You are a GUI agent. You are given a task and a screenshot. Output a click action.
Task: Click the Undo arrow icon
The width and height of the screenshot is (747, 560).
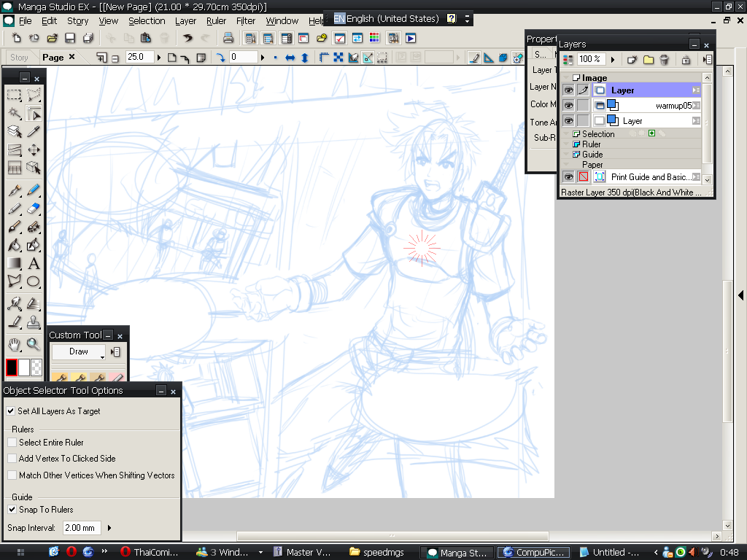coord(188,38)
